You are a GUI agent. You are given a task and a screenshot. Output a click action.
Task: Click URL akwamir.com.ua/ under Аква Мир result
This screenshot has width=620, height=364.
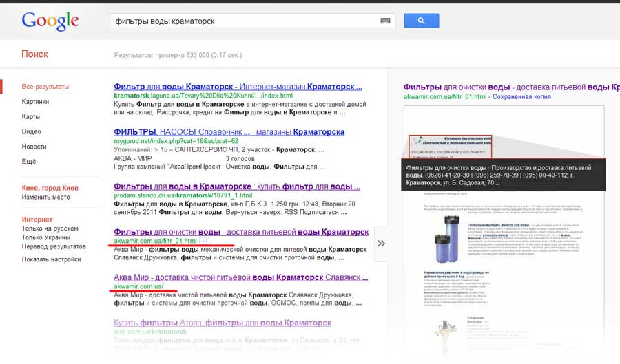pos(138,286)
